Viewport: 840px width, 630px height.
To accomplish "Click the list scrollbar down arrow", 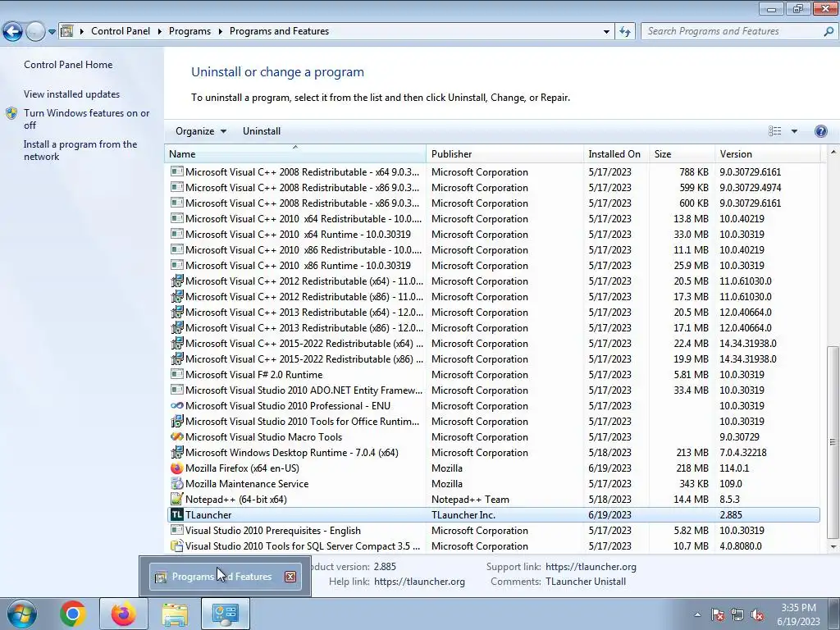I will click(833, 547).
